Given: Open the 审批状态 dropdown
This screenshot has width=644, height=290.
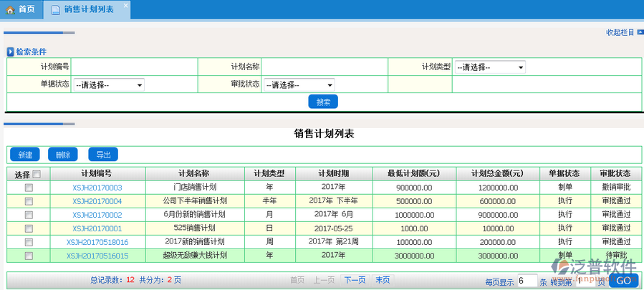Looking at the screenshot, I should (299, 84).
